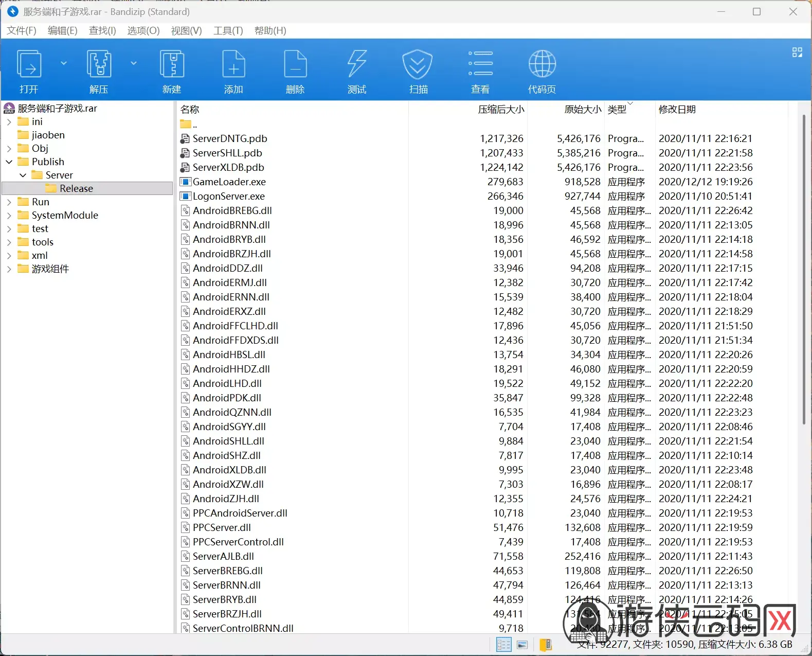Viewport: 812px width, 656px height.
Task: Click the file list vertical scrollbar
Action: pyautogui.click(x=804, y=270)
